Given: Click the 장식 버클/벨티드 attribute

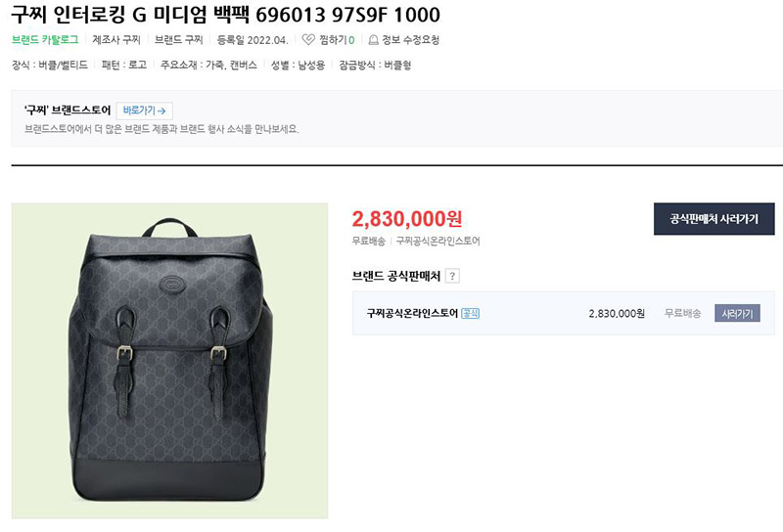Looking at the screenshot, I should coord(50,65).
